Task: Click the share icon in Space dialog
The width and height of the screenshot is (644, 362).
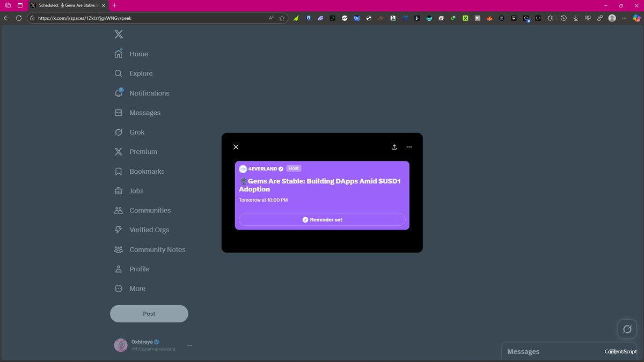Action: [x=394, y=147]
